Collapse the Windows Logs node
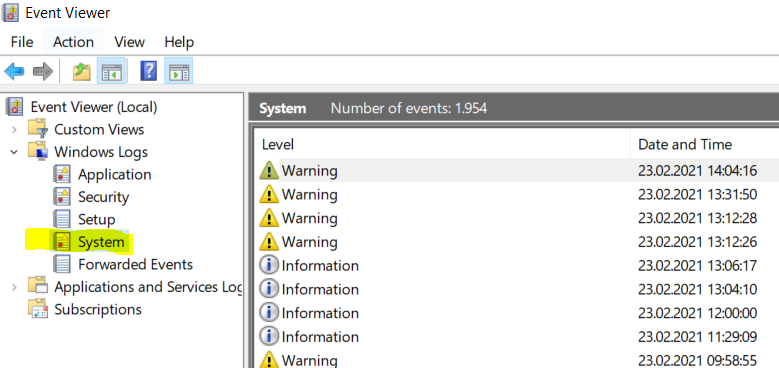 coord(14,151)
